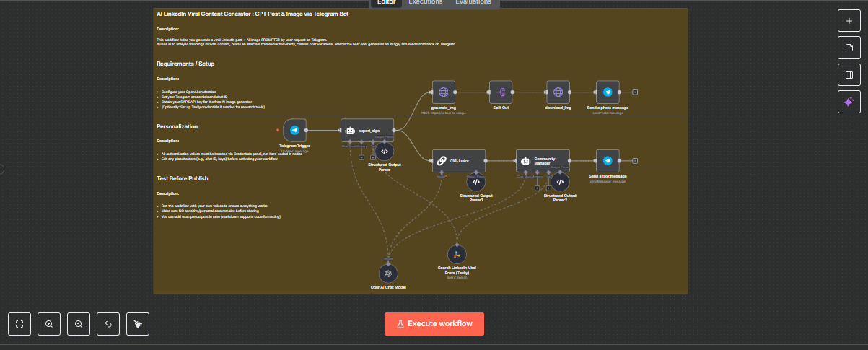Select the CM Junior chain node
This screenshot has width=868, height=350.
click(x=458, y=161)
